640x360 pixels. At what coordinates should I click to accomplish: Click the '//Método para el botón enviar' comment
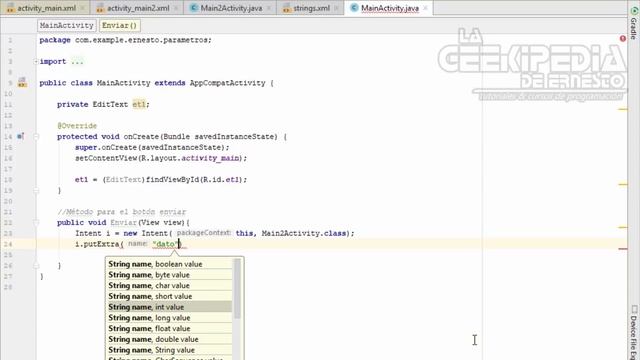pyautogui.click(x=122, y=212)
